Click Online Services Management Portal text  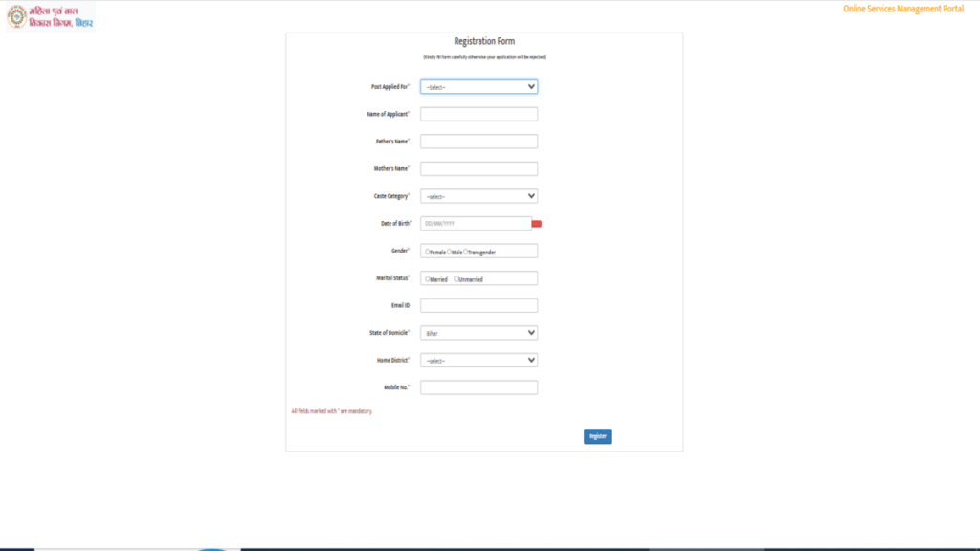(903, 9)
